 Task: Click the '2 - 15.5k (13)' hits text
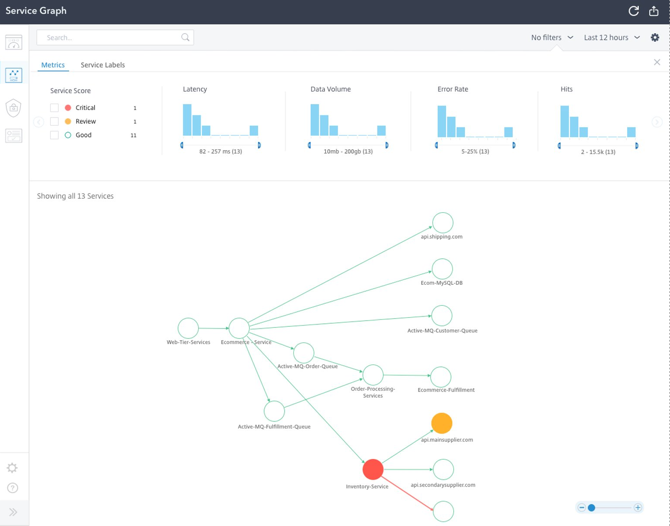(x=598, y=152)
